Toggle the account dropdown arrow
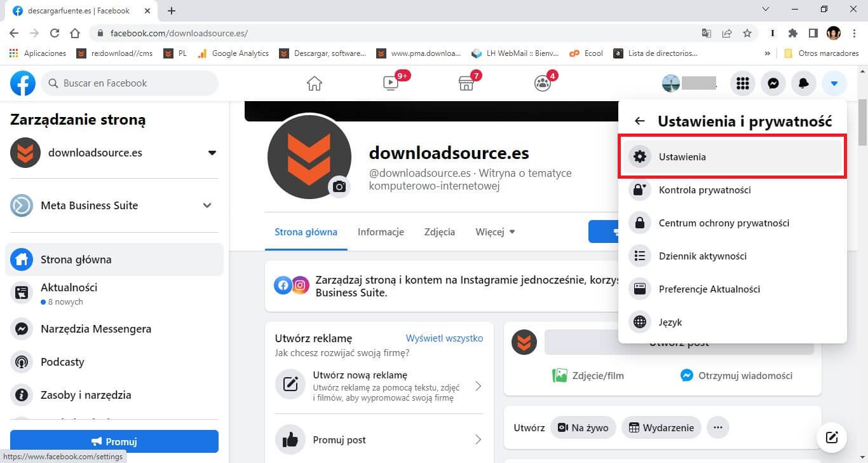The width and height of the screenshot is (868, 463). tap(834, 83)
